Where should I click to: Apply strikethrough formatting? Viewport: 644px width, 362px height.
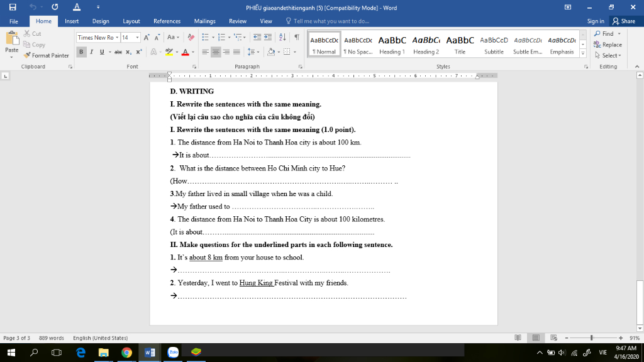pyautogui.click(x=118, y=52)
